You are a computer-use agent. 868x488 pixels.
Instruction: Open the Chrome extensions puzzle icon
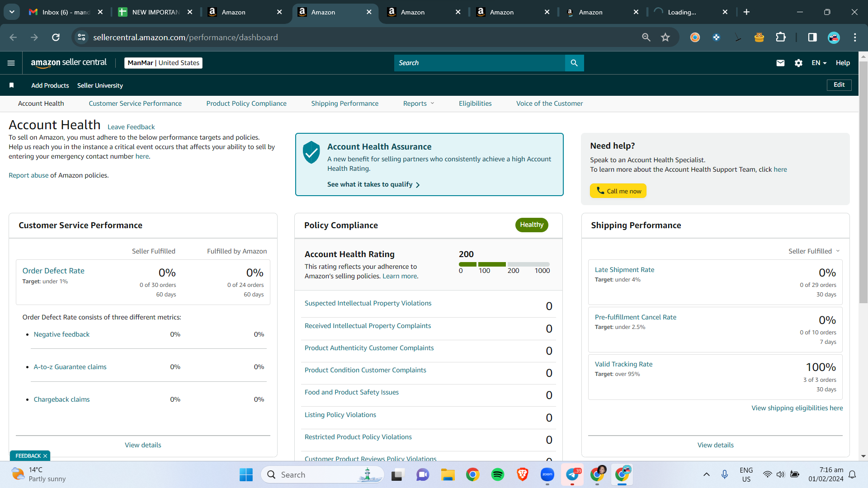(x=781, y=38)
